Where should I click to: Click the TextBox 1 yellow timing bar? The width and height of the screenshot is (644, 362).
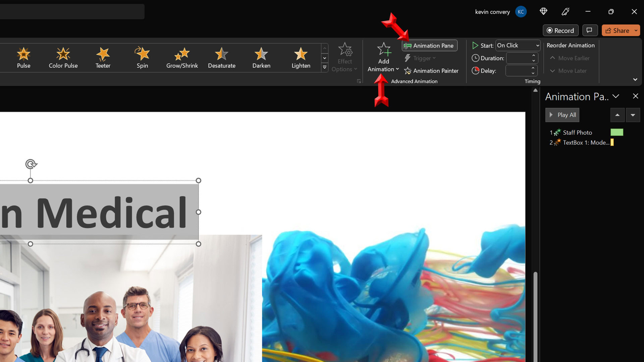pyautogui.click(x=612, y=142)
